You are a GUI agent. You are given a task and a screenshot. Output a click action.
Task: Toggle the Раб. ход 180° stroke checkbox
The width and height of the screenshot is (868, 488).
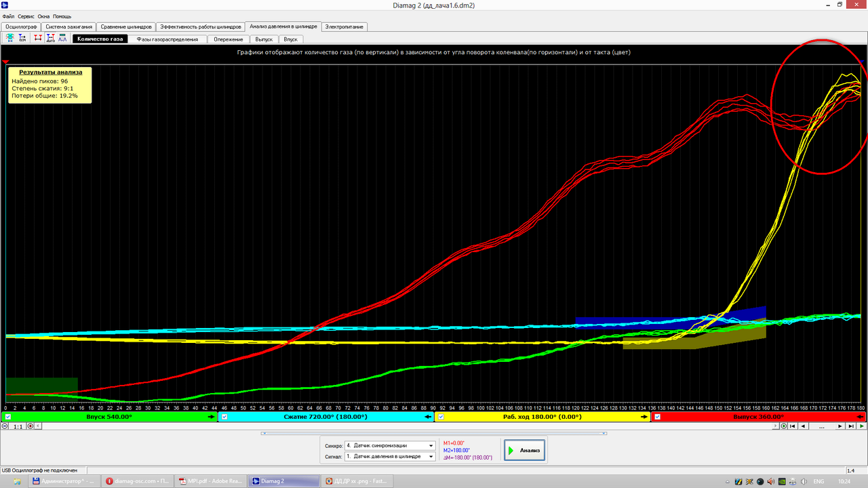[x=441, y=417]
